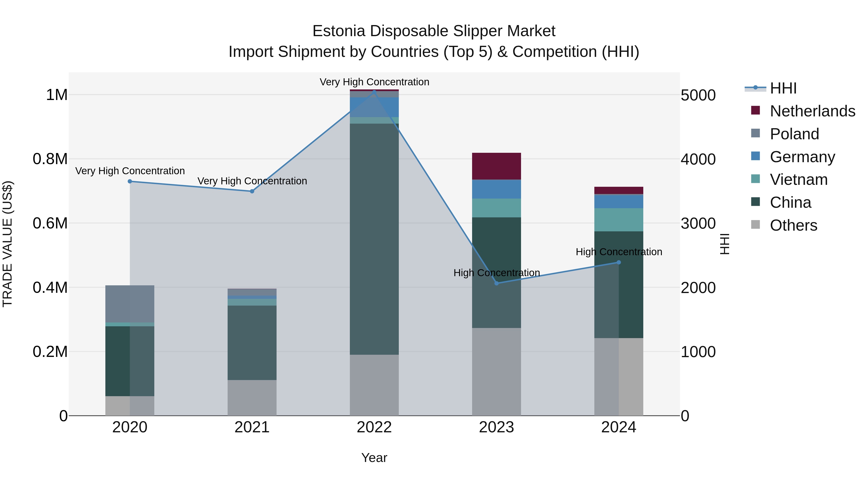Click the Others segment of 2023 bar
The image size is (868, 488).
pos(496,372)
